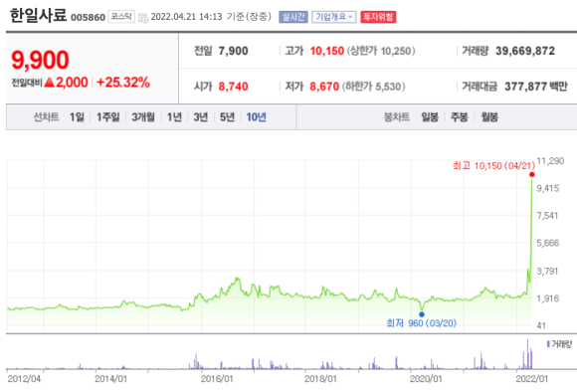Click the 최저 960 (03/20) label

click(x=422, y=323)
